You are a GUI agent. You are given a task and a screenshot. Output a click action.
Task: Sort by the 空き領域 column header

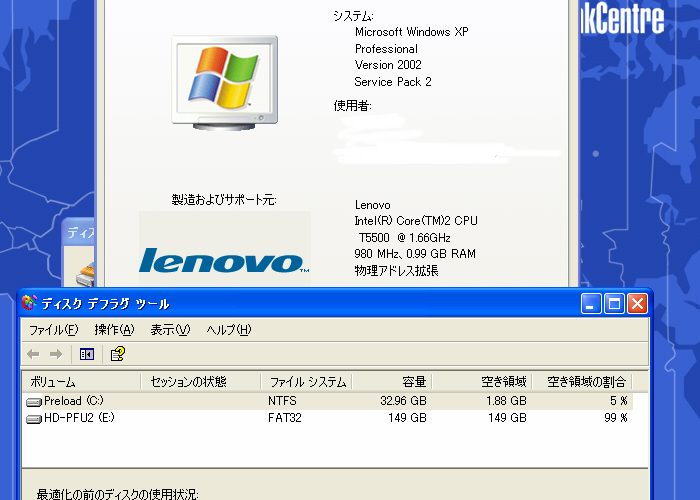(x=482, y=382)
